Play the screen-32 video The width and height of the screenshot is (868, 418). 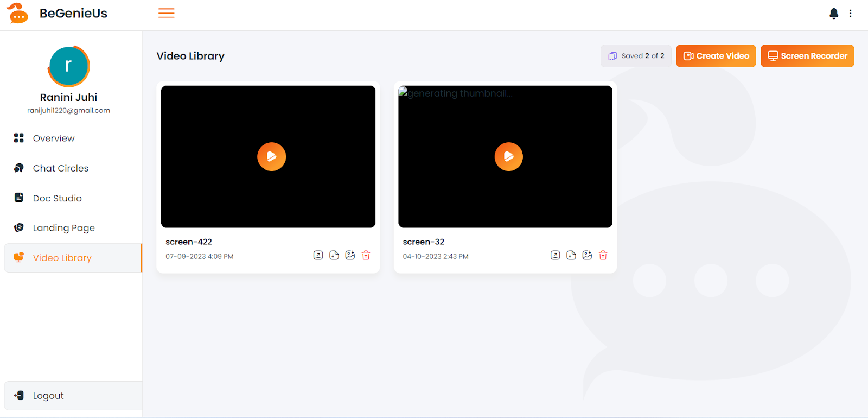pyautogui.click(x=508, y=157)
